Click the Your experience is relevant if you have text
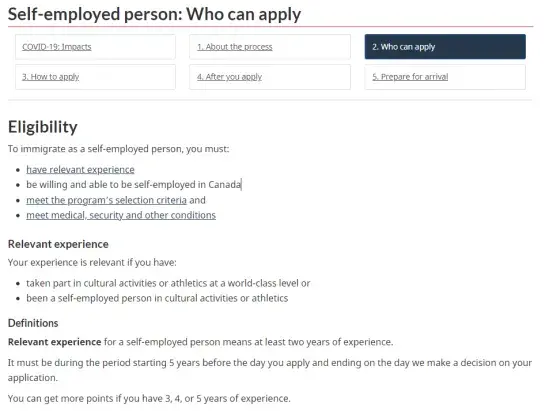The height and width of the screenshot is (411, 553). [92, 262]
